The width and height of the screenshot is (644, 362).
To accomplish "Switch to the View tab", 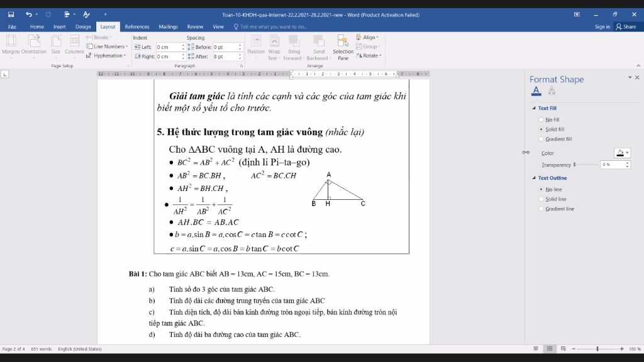I will (218, 26).
